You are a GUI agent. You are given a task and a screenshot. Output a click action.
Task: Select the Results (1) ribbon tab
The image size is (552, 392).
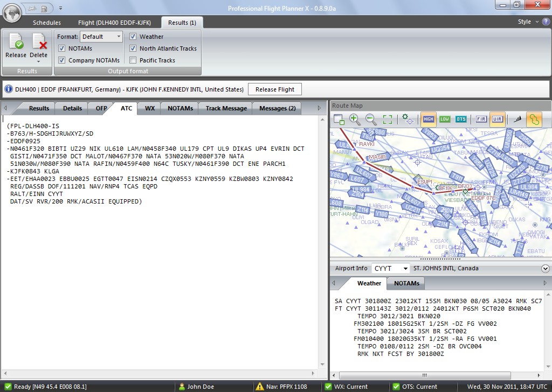[182, 23]
